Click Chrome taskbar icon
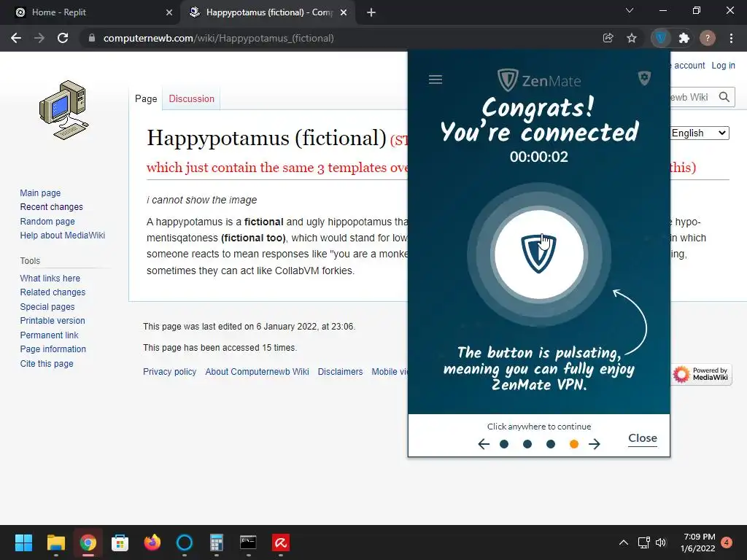The image size is (747, 560). (88, 542)
